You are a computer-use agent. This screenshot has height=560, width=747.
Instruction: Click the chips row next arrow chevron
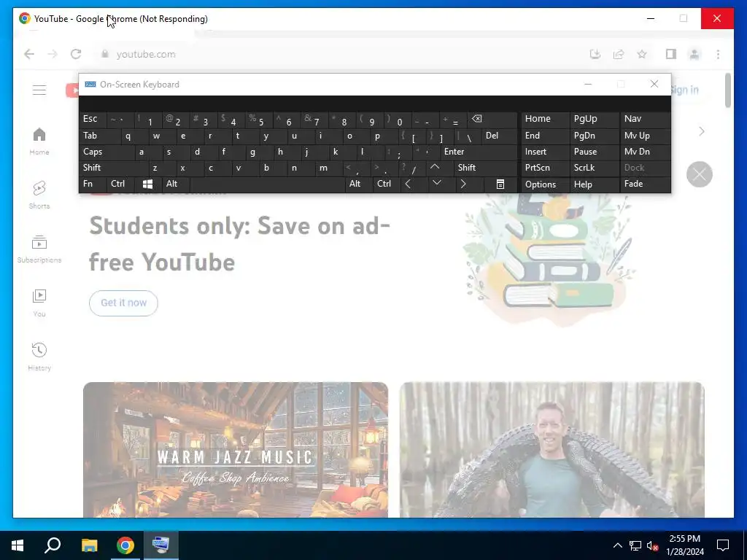pos(701,131)
